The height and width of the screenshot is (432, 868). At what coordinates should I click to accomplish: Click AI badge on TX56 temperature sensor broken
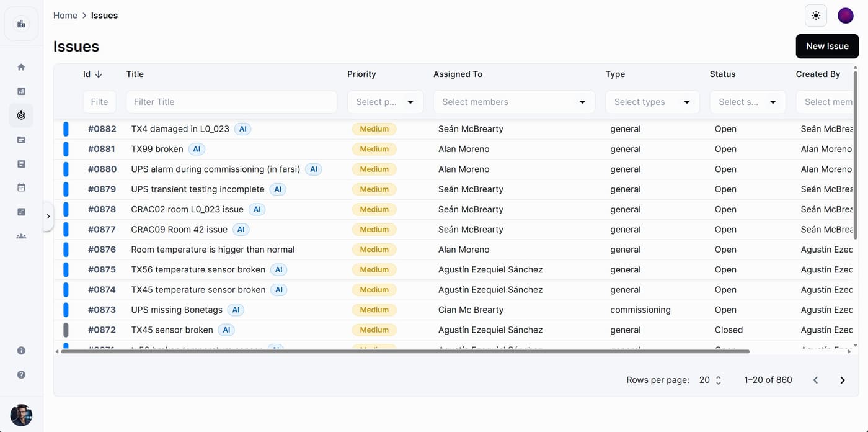pos(278,269)
